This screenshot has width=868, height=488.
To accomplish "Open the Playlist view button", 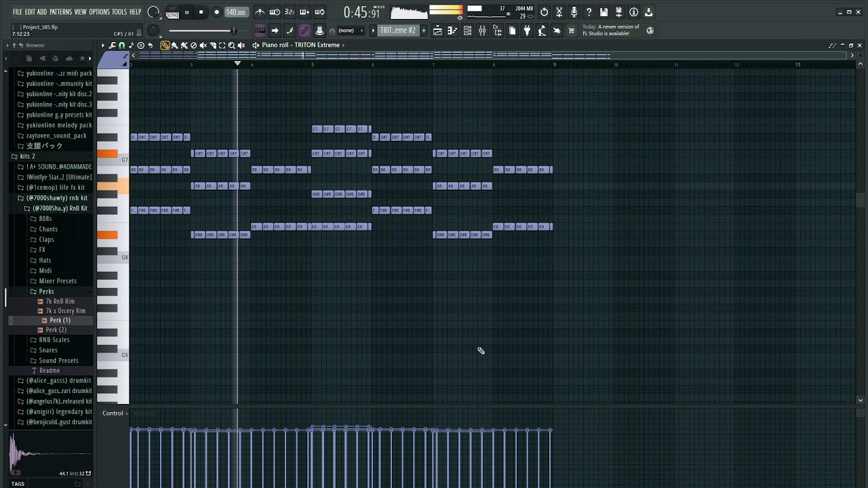I will (438, 30).
